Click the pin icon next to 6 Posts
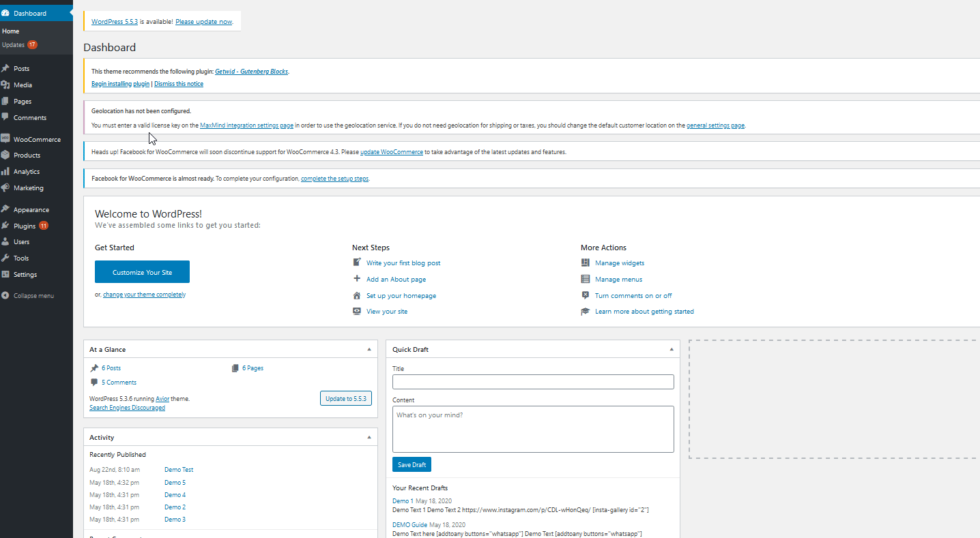This screenshot has width=980, height=538. [94, 368]
